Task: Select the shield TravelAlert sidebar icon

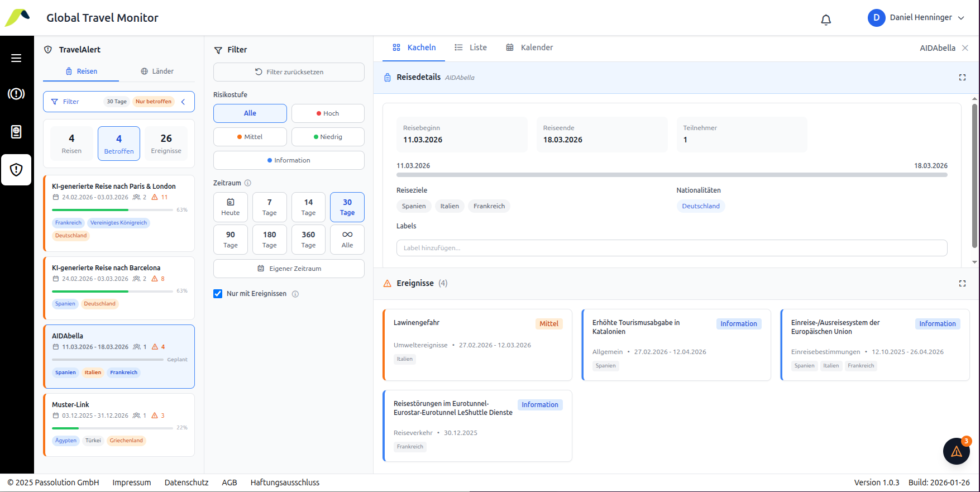Action: pyautogui.click(x=16, y=170)
